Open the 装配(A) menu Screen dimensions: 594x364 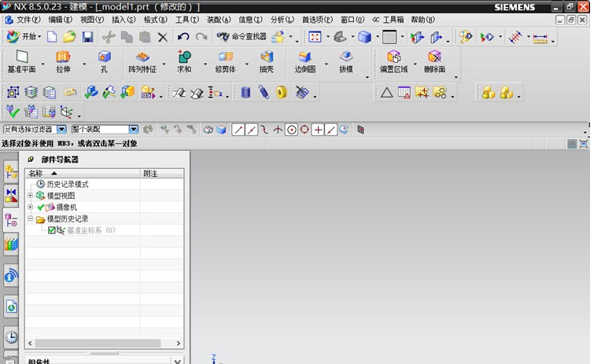(x=219, y=20)
